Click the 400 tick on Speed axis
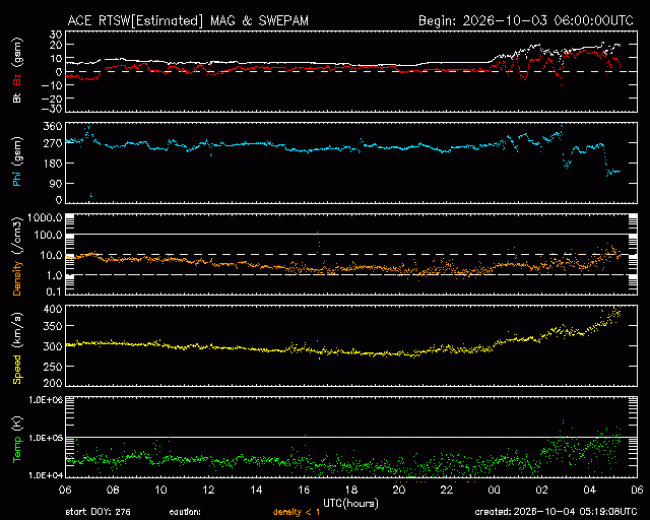This screenshot has height=520, width=650. click(x=52, y=309)
